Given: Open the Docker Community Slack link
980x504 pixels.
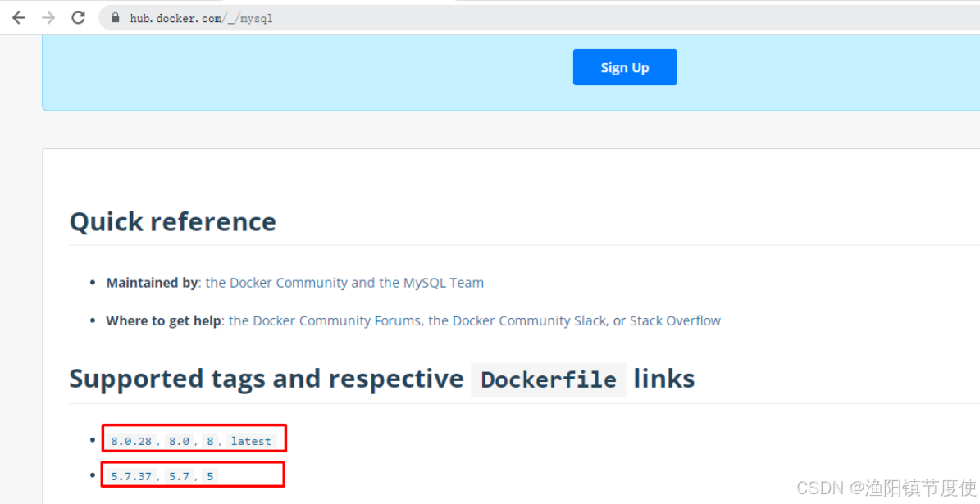Looking at the screenshot, I should click(x=517, y=321).
